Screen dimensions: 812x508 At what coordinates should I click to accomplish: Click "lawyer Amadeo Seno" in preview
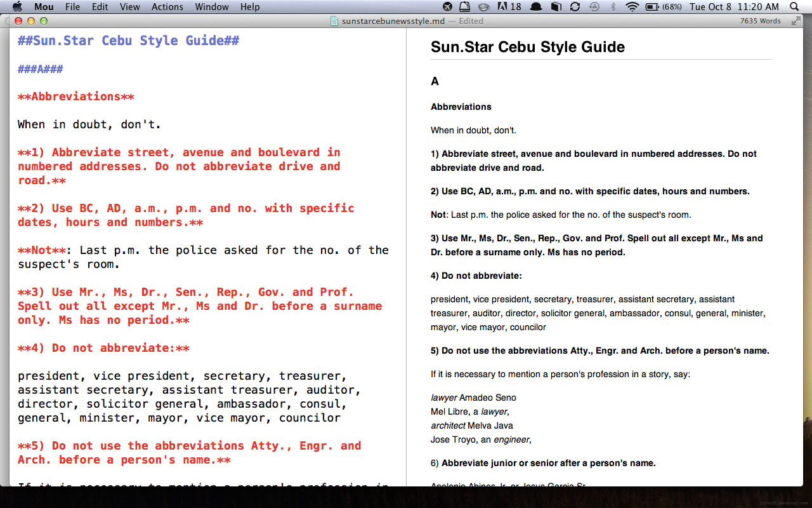473,398
